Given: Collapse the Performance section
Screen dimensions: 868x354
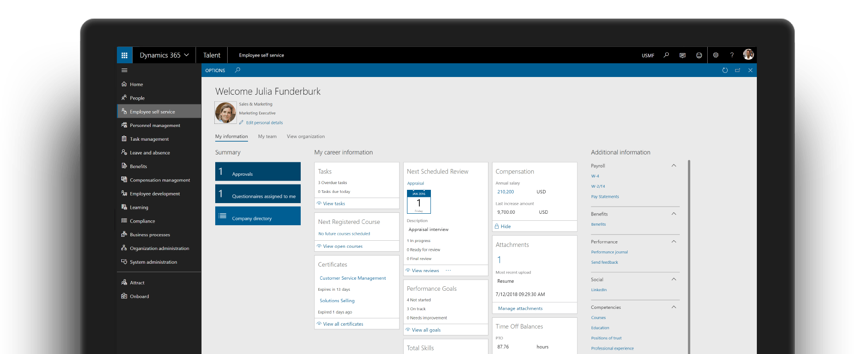Looking at the screenshot, I should click(674, 242).
